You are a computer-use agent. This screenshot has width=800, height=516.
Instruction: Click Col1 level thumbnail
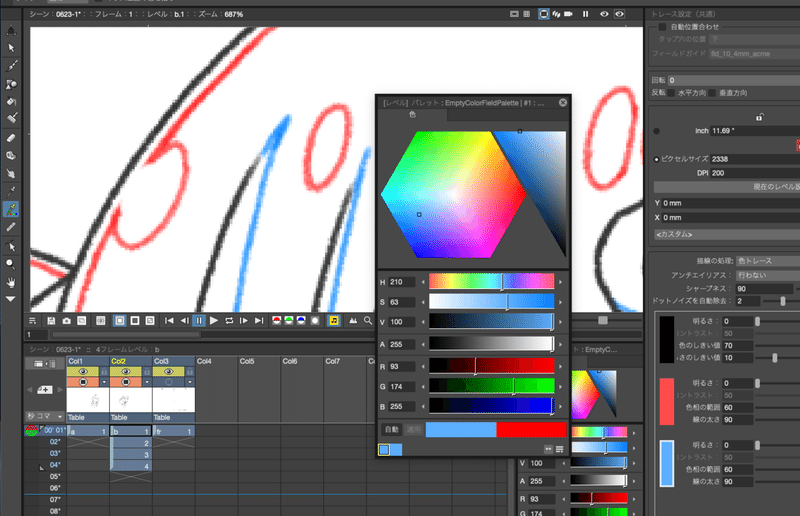[x=88, y=400]
